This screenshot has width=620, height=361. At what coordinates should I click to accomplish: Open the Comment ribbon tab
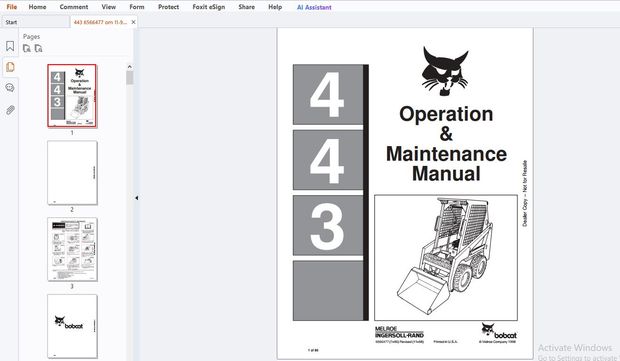point(74,7)
